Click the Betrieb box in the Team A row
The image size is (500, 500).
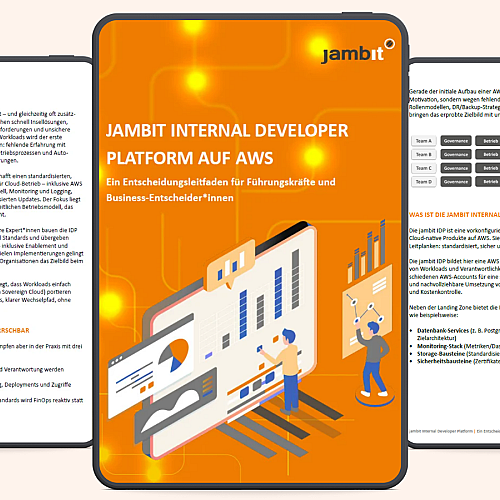tap(488, 141)
